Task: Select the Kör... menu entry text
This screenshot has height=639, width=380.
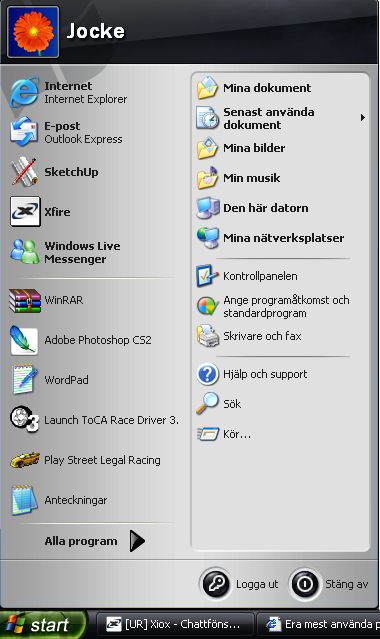Action: (x=237, y=434)
